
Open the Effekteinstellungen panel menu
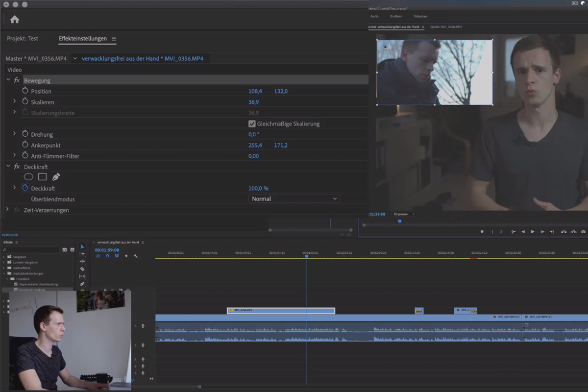coord(114,39)
